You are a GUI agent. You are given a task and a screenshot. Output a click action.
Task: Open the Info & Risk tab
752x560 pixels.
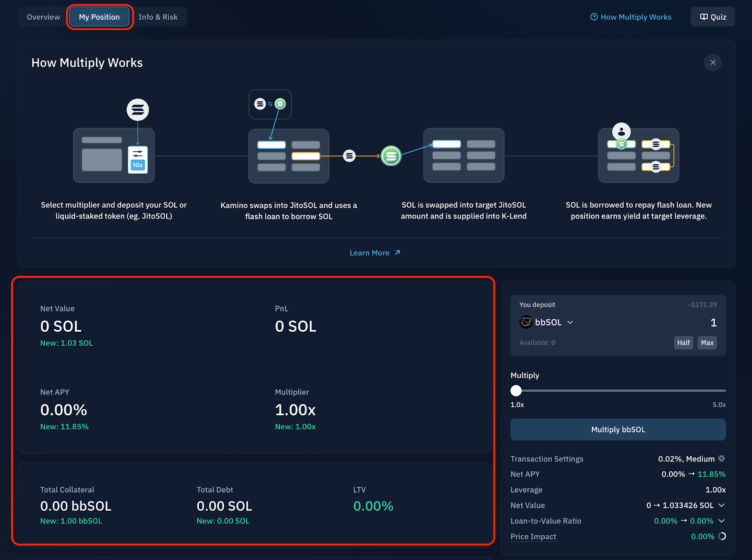click(158, 17)
